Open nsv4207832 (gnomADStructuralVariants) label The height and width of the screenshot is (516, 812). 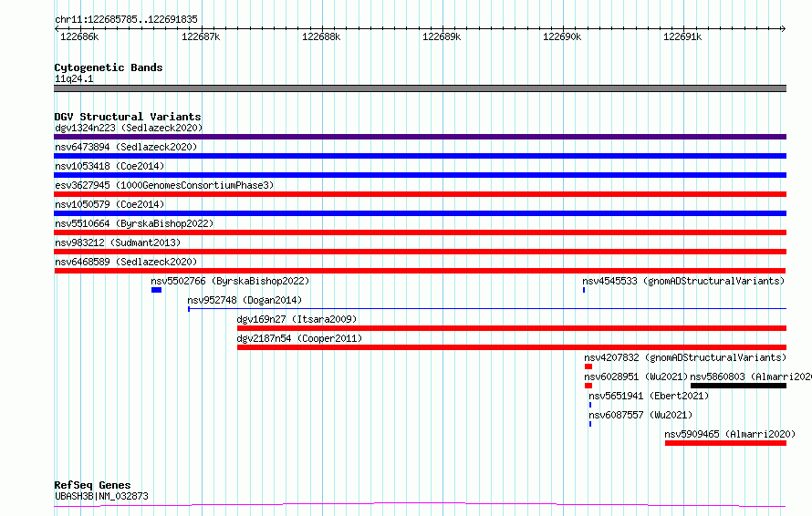pyautogui.click(x=685, y=357)
